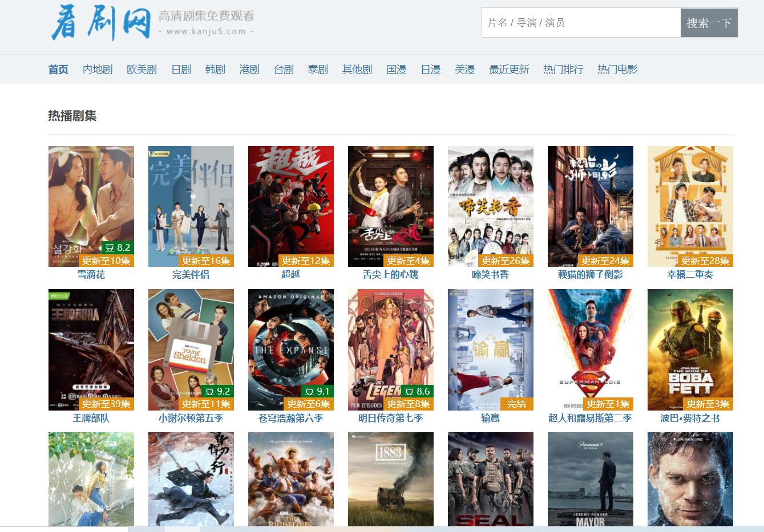View the 热门排行 rankings
The image size is (764, 532).
[x=563, y=70]
